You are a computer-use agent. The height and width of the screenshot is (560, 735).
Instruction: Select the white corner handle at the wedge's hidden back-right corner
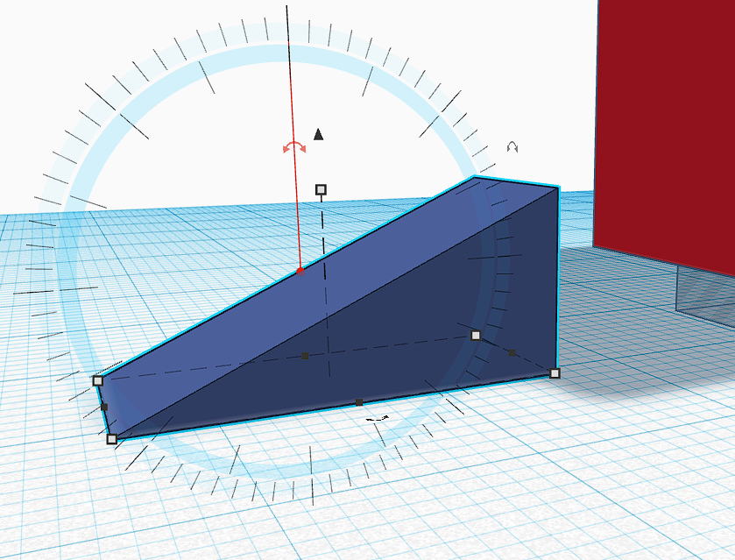click(476, 336)
